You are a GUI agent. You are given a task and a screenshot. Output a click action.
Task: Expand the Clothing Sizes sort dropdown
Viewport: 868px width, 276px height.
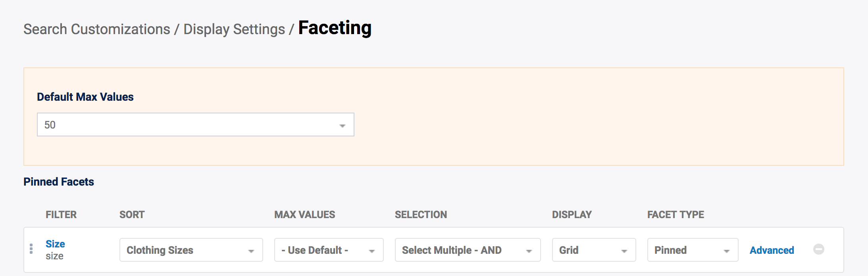point(191,250)
